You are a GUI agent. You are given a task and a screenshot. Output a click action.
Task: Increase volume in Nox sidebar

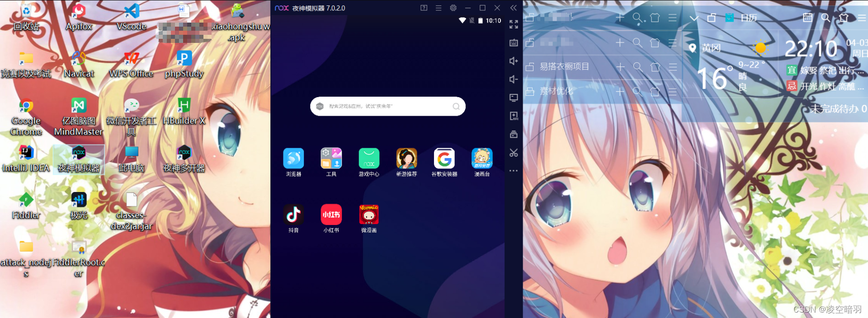(x=514, y=61)
